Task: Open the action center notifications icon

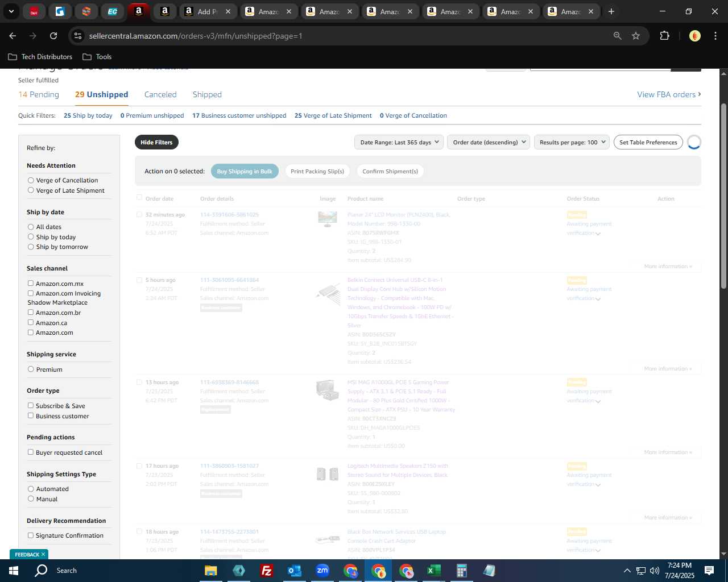Action: click(x=709, y=571)
